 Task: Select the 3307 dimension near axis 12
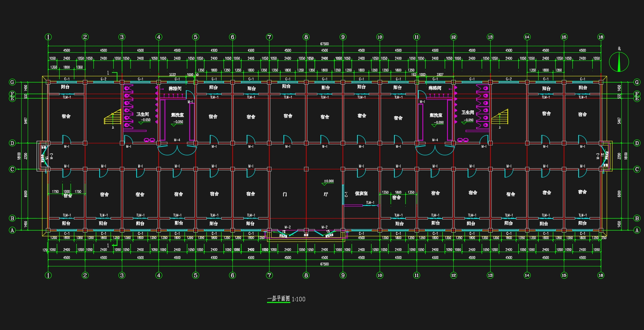pos(440,75)
